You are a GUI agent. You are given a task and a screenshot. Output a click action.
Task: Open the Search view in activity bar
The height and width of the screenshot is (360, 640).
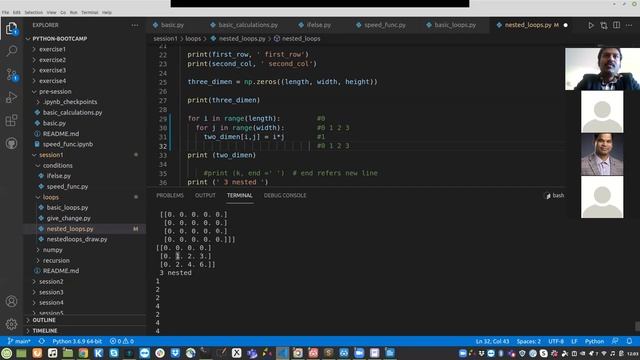pos(11,51)
